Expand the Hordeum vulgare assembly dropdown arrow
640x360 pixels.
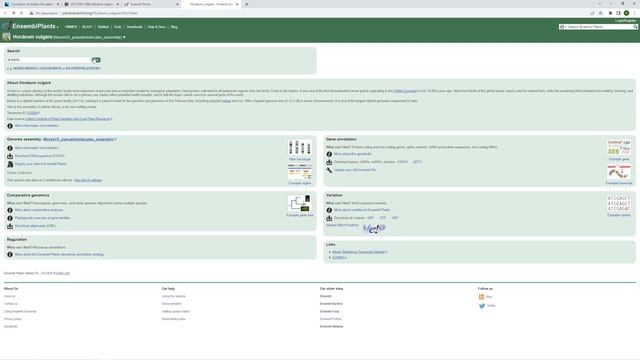tap(124, 37)
